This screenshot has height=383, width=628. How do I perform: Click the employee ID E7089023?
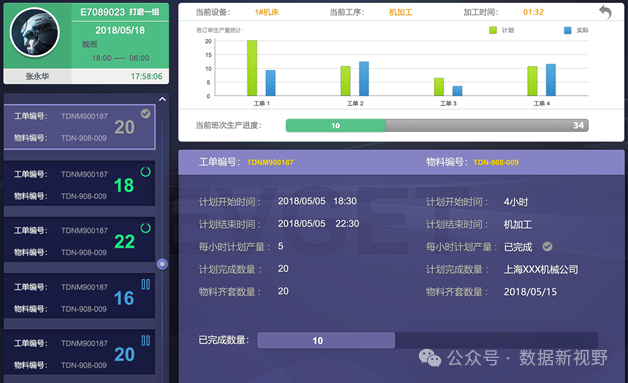(x=103, y=12)
